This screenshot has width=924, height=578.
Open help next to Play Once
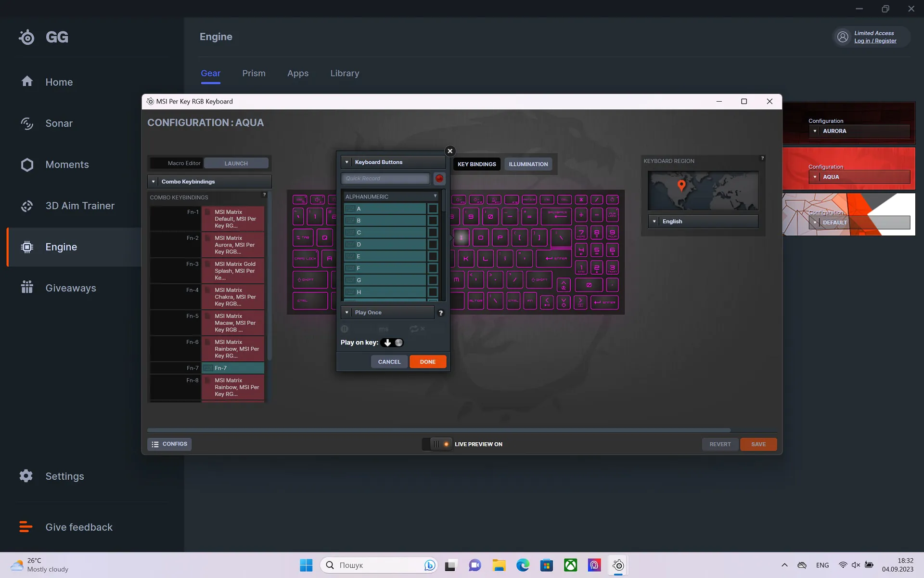point(441,313)
